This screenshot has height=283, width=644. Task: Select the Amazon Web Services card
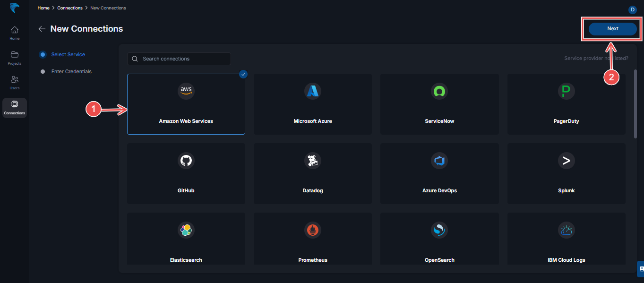[x=186, y=104]
